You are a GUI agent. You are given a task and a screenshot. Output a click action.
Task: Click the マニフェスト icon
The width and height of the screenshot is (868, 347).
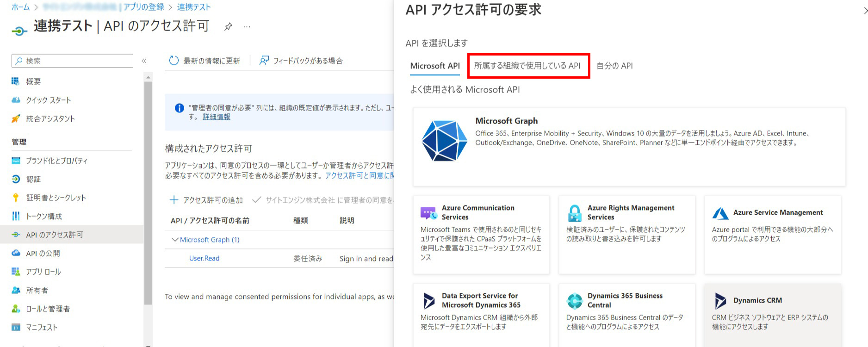point(16,327)
